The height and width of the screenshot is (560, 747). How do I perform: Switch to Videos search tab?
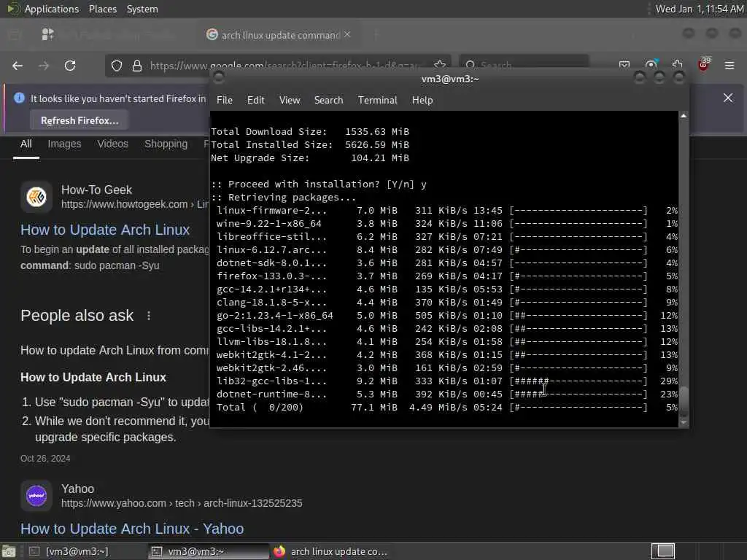(x=113, y=144)
